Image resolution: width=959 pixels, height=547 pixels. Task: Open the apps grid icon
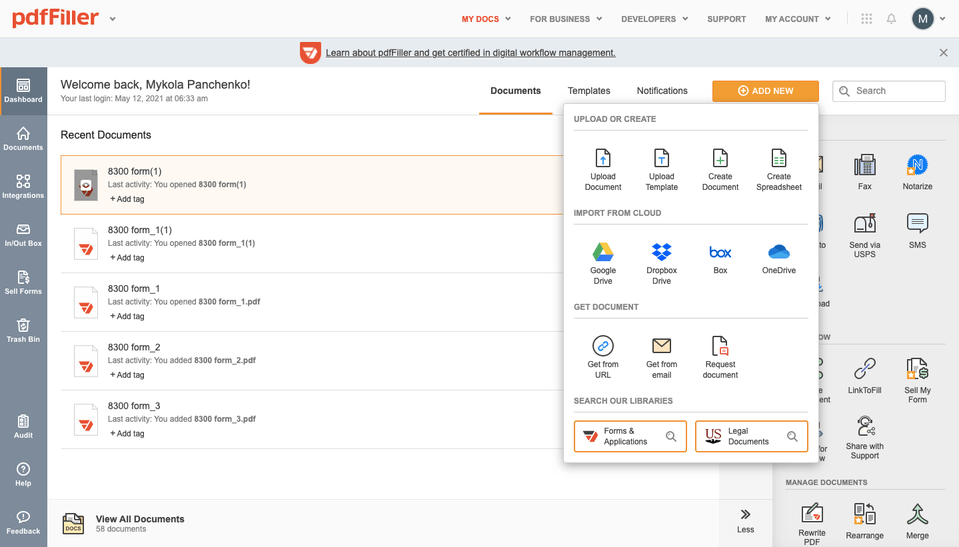tap(866, 19)
